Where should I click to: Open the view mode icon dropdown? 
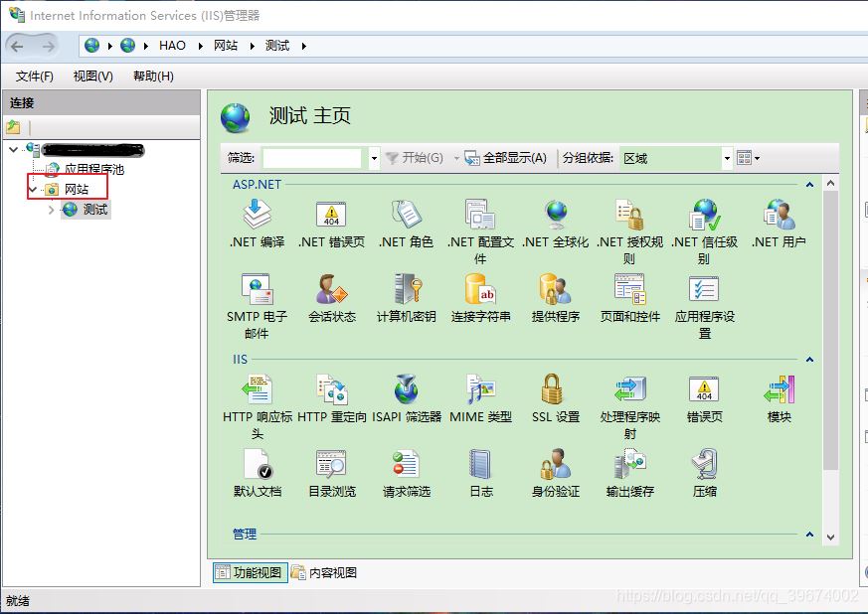[748, 158]
